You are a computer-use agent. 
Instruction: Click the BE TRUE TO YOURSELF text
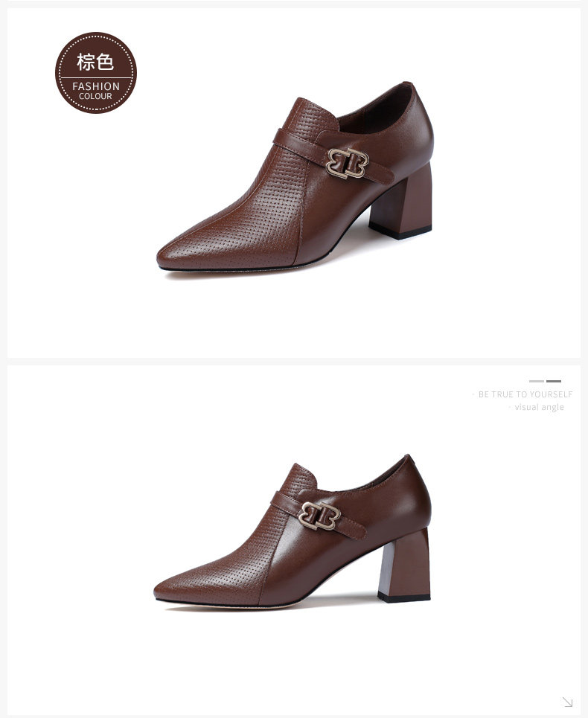[x=525, y=394]
